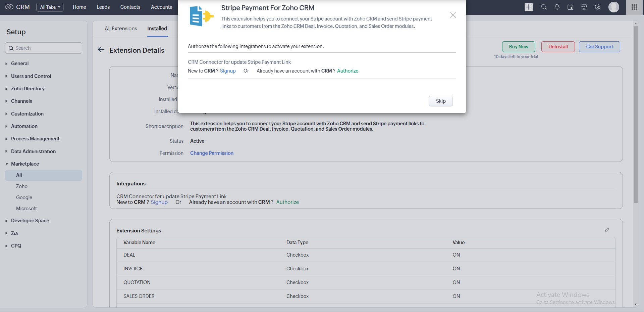Viewport: 644px width, 312px height.
Task: Switch to the All Extensions tab
Action: click(121, 29)
